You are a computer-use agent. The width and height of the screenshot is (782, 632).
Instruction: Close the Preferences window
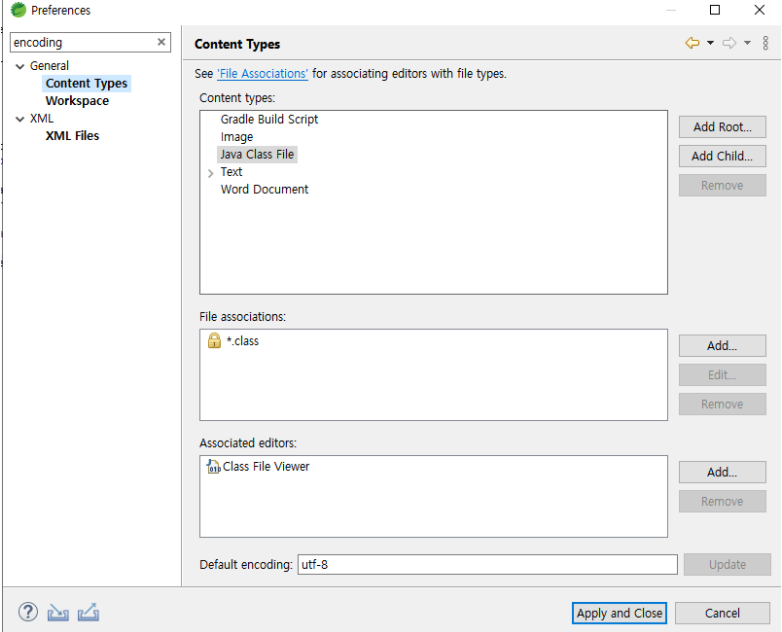(x=759, y=10)
